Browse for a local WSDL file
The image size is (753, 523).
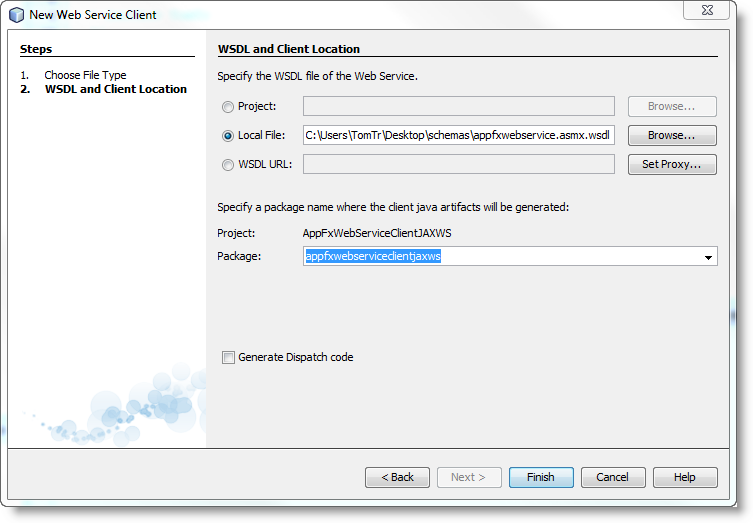pyautogui.click(x=672, y=136)
